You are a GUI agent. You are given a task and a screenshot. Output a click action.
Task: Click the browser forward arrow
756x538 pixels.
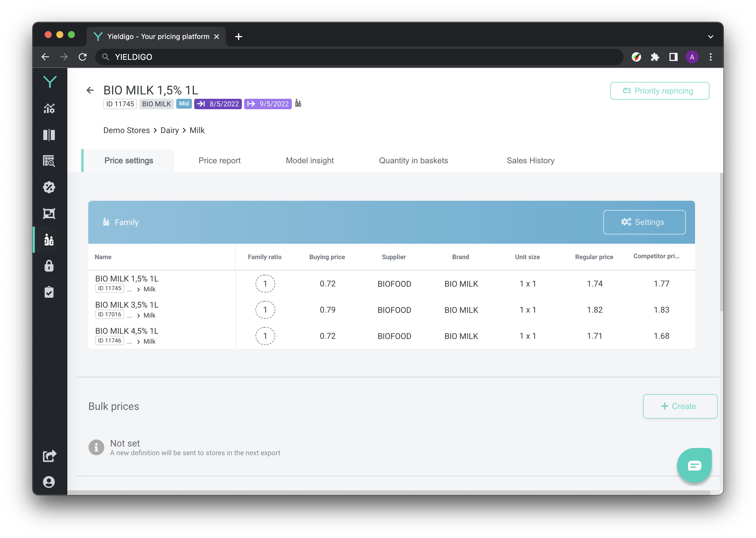click(64, 57)
